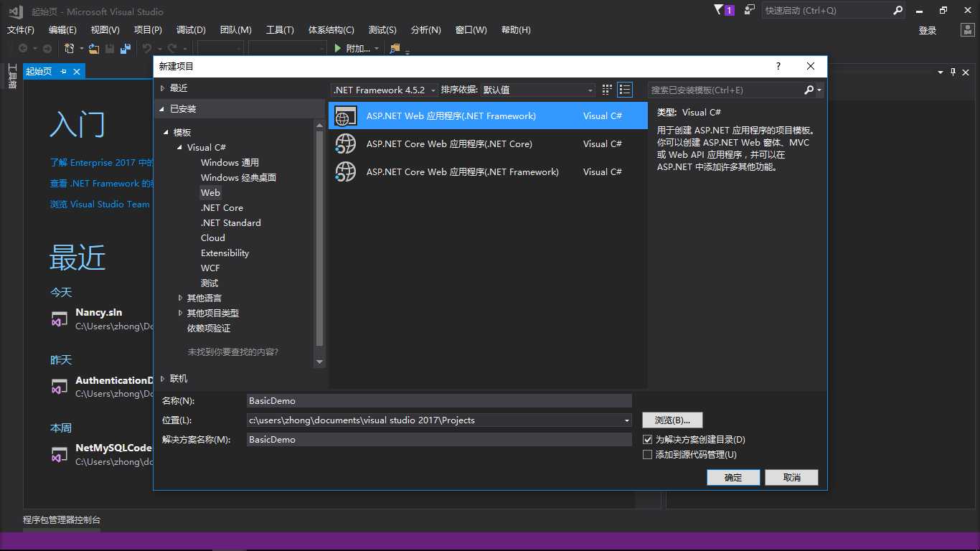
Task: Click the template tree scrollbar thumb
Action: pyautogui.click(x=319, y=239)
